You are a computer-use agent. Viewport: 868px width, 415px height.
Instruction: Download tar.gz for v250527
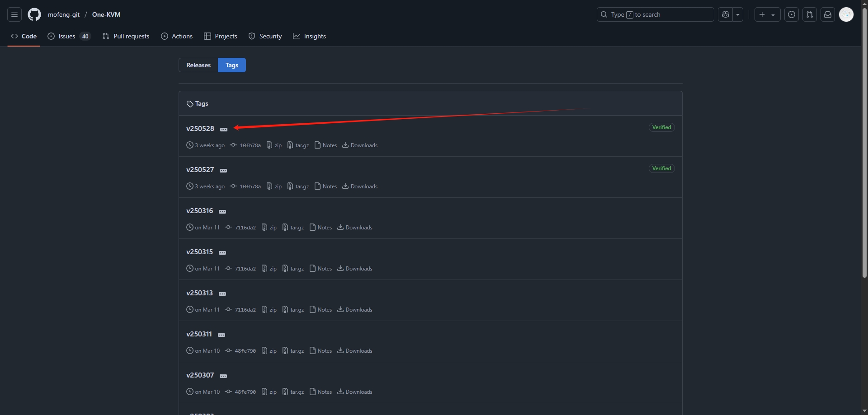coord(298,187)
